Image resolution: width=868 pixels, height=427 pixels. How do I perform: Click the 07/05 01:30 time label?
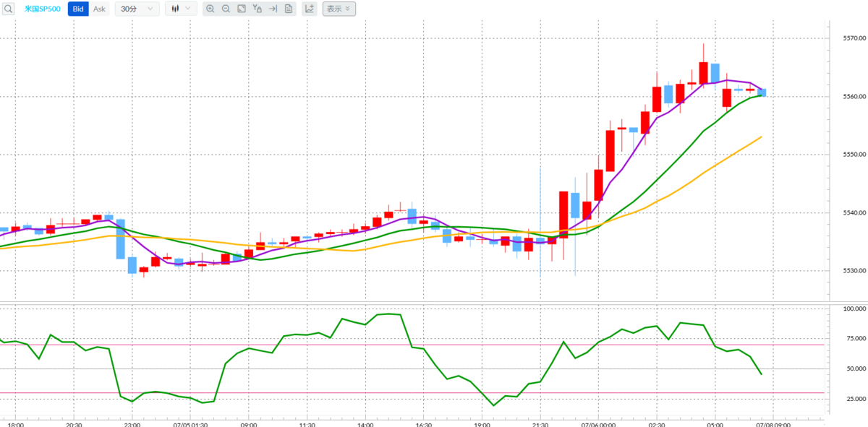tap(191, 423)
